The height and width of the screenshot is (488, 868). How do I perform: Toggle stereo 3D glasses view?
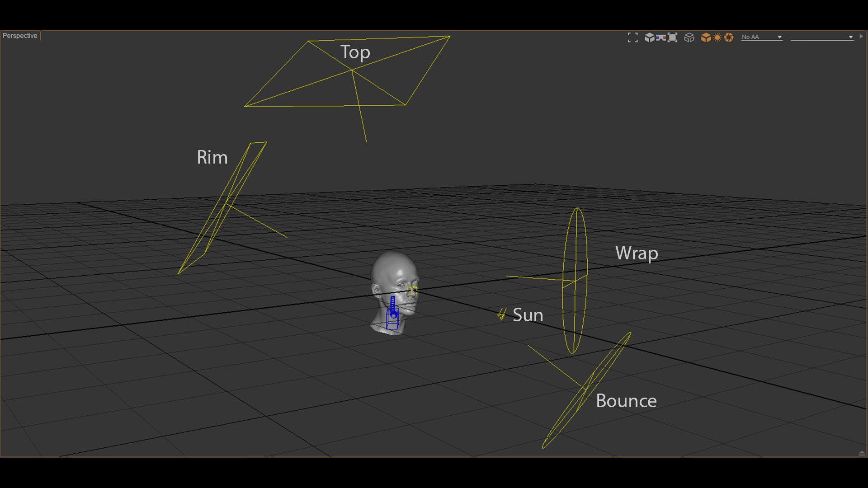[x=661, y=38]
